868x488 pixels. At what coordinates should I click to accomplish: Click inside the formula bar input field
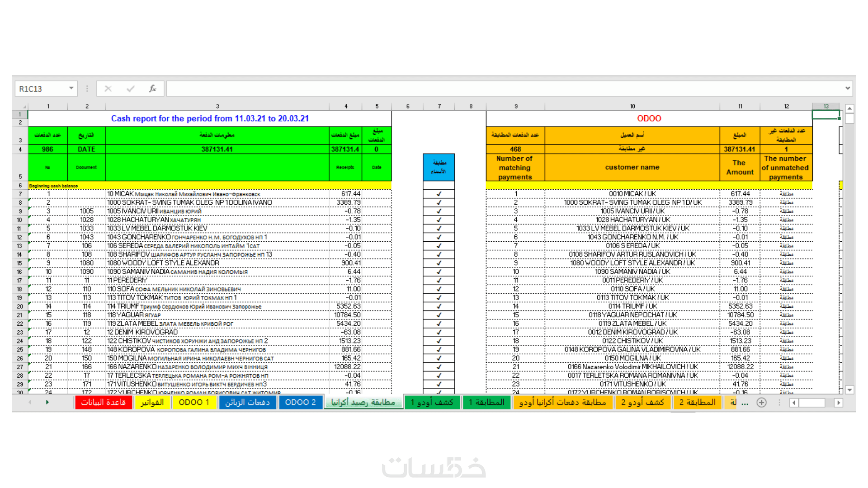pos(497,89)
